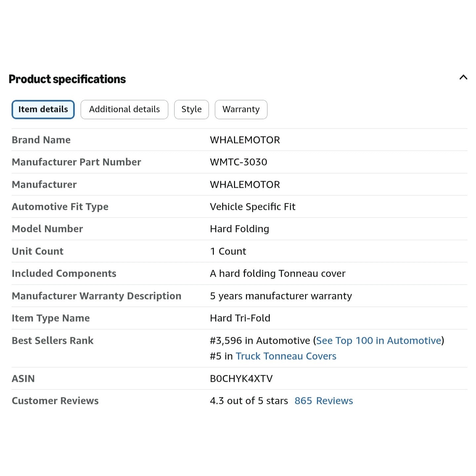Image resolution: width=476 pixels, height=476 pixels.
Task: Click the Brand Name value WHALEMOTOR
Action: coord(245,140)
